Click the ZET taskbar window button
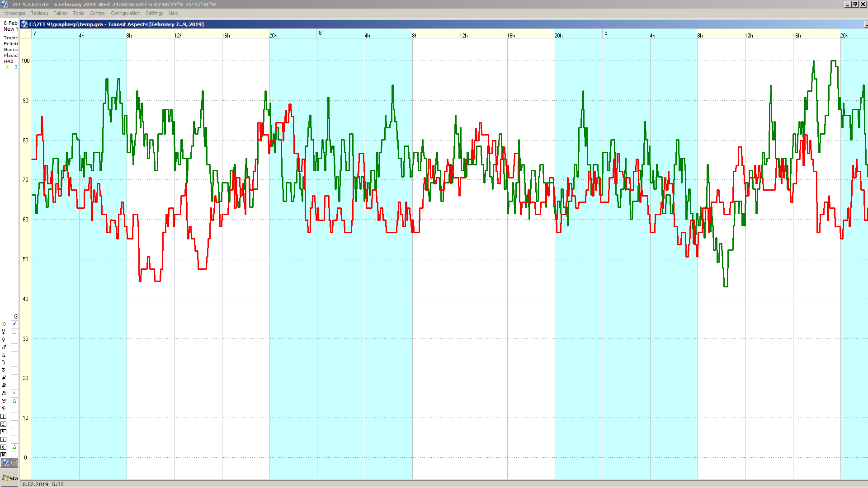Image resolution: width=868 pixels, height=488 pixels. [9, 462]
